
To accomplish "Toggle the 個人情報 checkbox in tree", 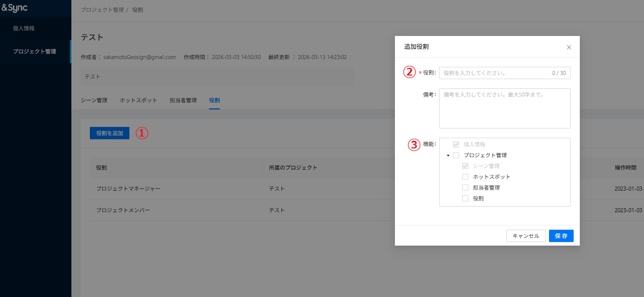I will (x=456, y=144).
